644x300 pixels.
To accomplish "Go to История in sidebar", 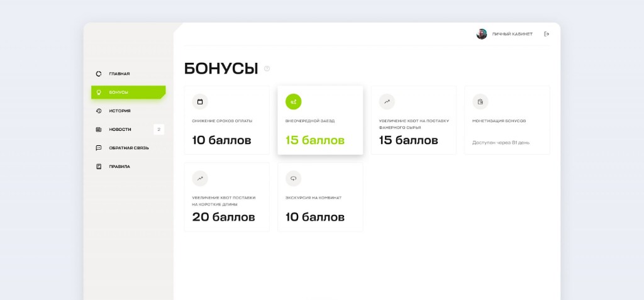I will tap(119, 111).
